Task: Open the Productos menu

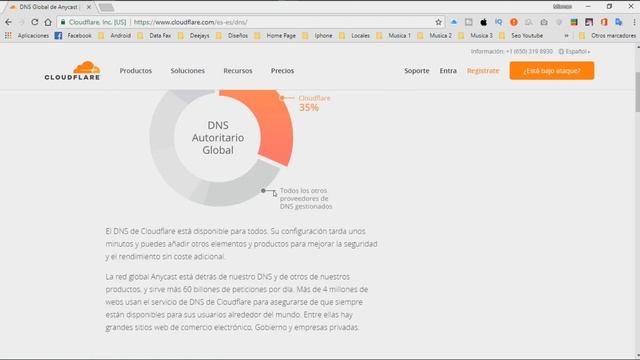Action: 136,71
